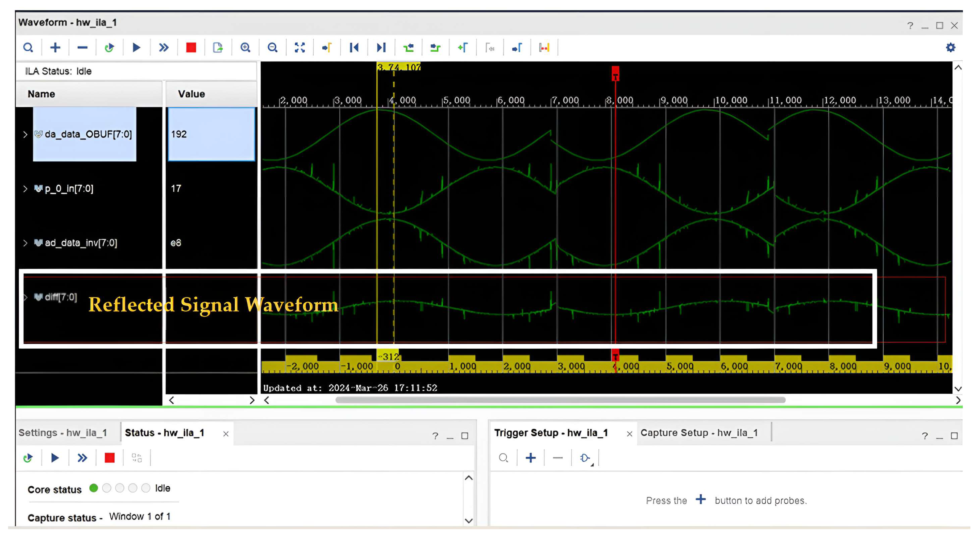Click the search icon in waveform toolbar
The height and width of the screenshot is (545, 980).
[28, 47]
